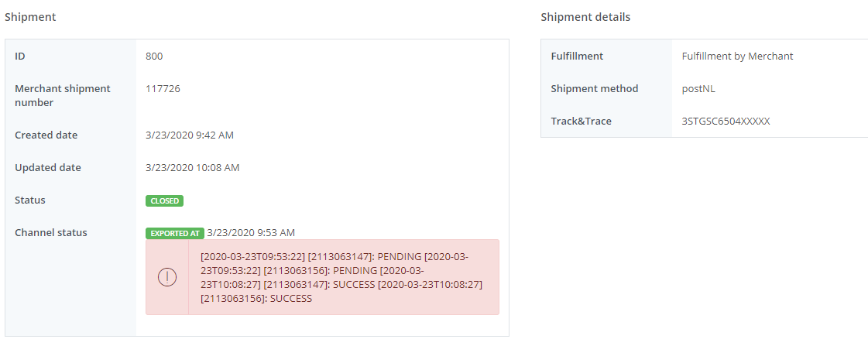Click the shipment ID value 800
The height and width of the screenshot is (346, 868).
pyautogui.click(x=154, y=57)
